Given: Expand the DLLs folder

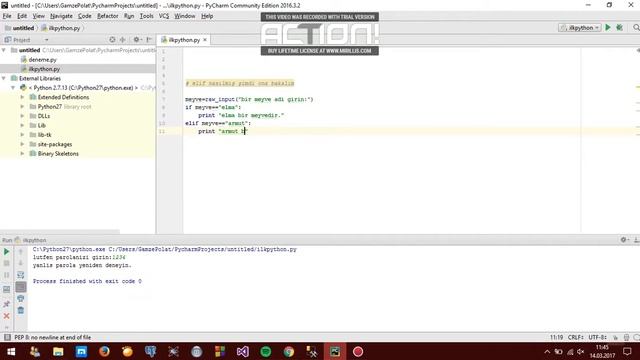Looking at the screenshot, I should (22, 116).
